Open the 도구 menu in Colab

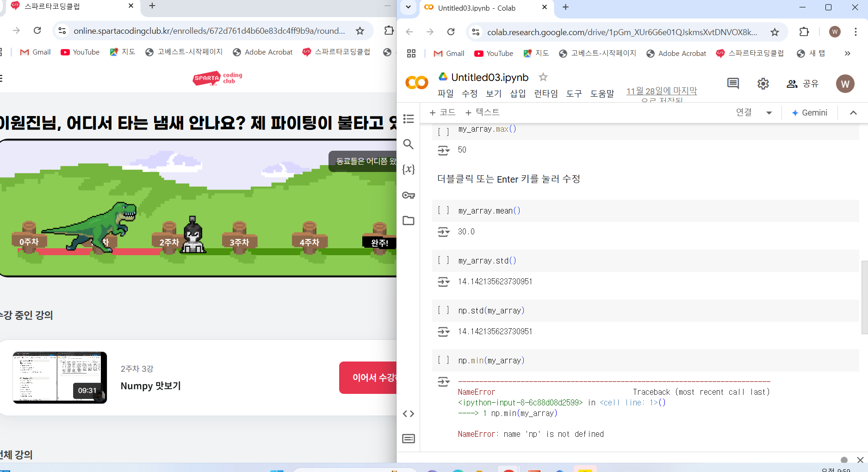(x=574, y=93)
